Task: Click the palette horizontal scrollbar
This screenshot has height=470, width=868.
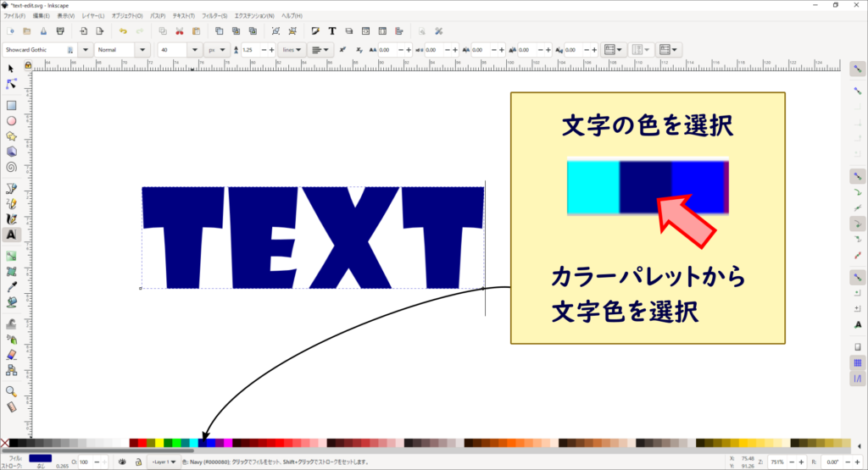Action: (97, 450)
